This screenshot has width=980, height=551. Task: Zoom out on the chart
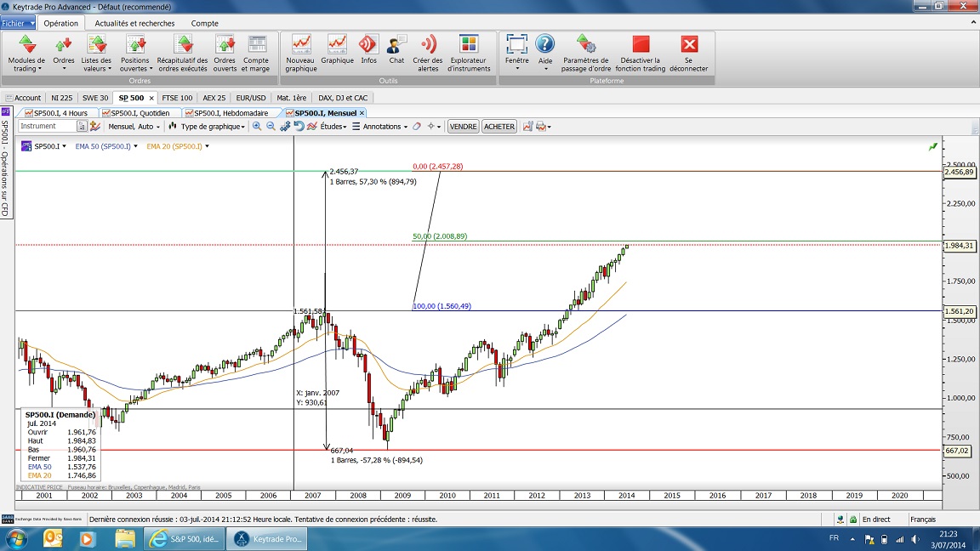[x=271, y=126]
